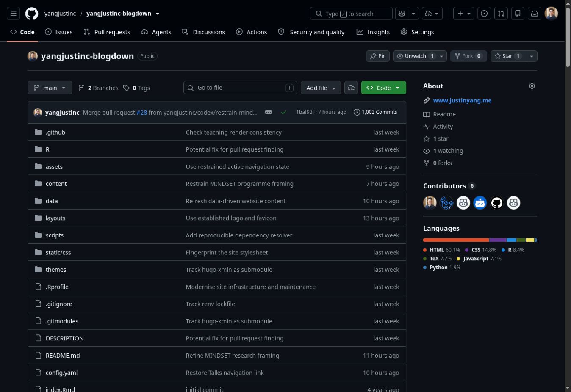This screenshot has width=571, height=392.
Task: Visit www.justinyang.me website link
Action: 462,100
